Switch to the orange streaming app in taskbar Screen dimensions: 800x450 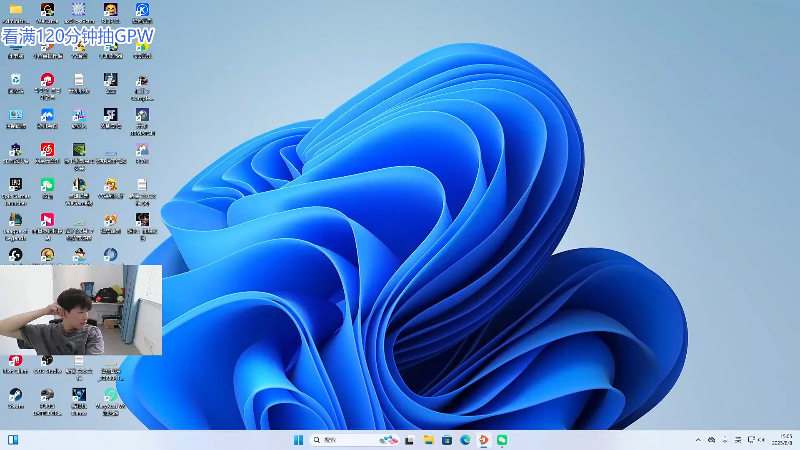[x=484, y=440]
